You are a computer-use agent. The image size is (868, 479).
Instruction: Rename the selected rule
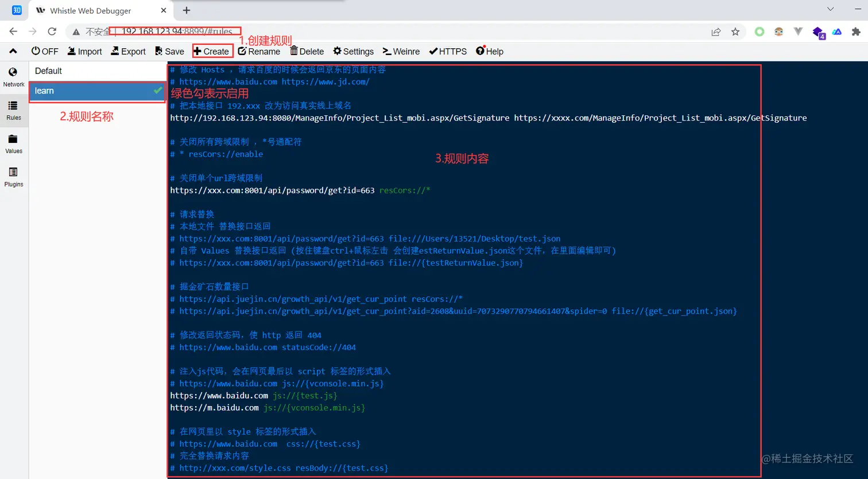[259, 51]
